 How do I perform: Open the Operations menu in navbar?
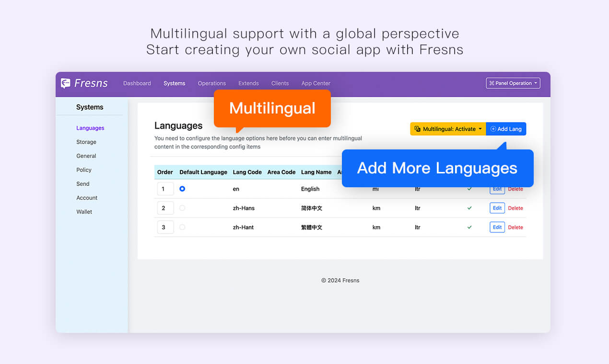pos(211,83)
